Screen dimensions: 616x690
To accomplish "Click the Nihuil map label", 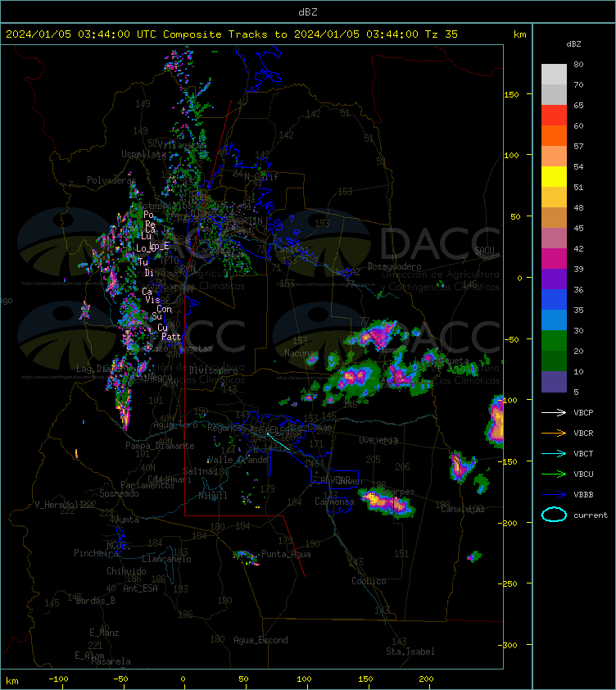I will click(213, 496).
